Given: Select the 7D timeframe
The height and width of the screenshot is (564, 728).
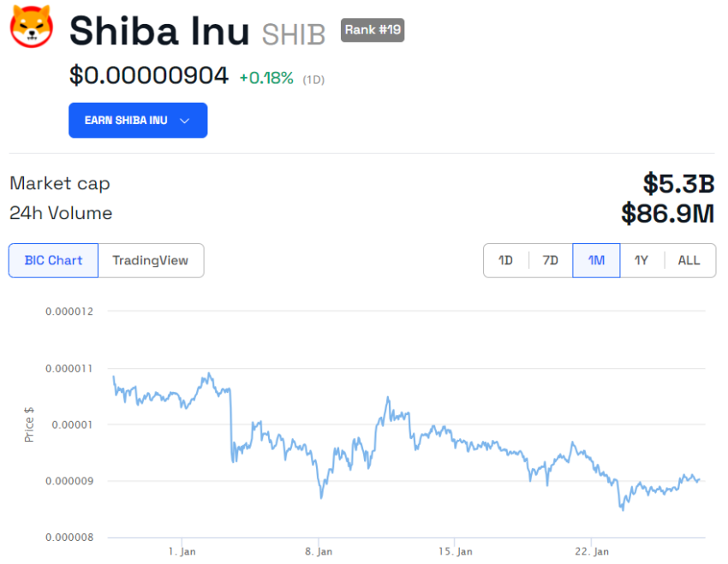Looking at the screenshot, I should pos(550,260).
